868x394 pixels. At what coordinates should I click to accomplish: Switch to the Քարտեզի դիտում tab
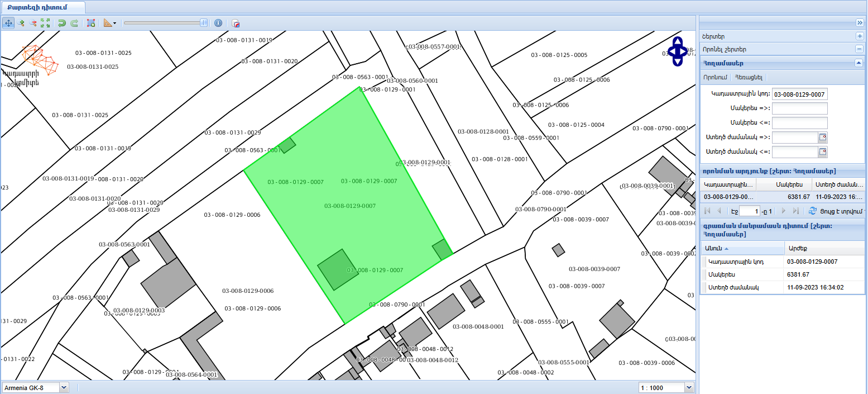pyautogui.click(x=42, y=7)
